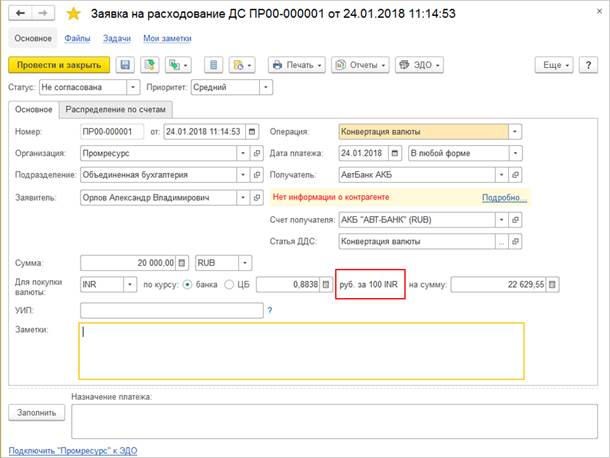Click the УИП help question mark
The width and height of the screenshot is (610, 458).
(269, 311)
